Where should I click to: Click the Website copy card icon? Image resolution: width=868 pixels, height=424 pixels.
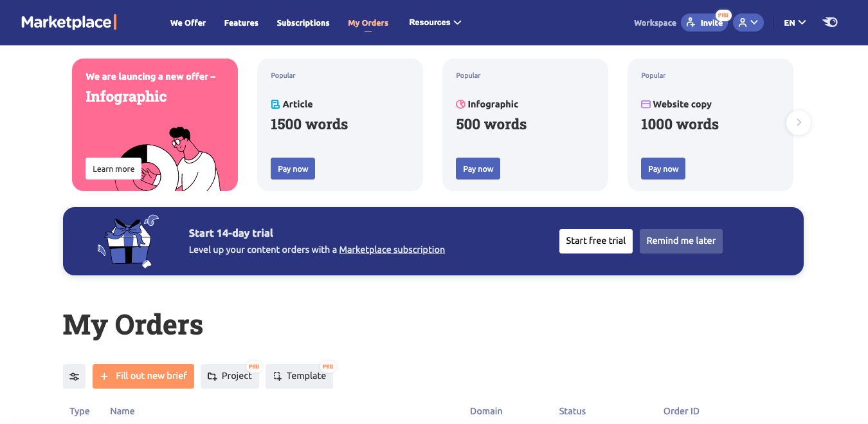pos(646,104)
